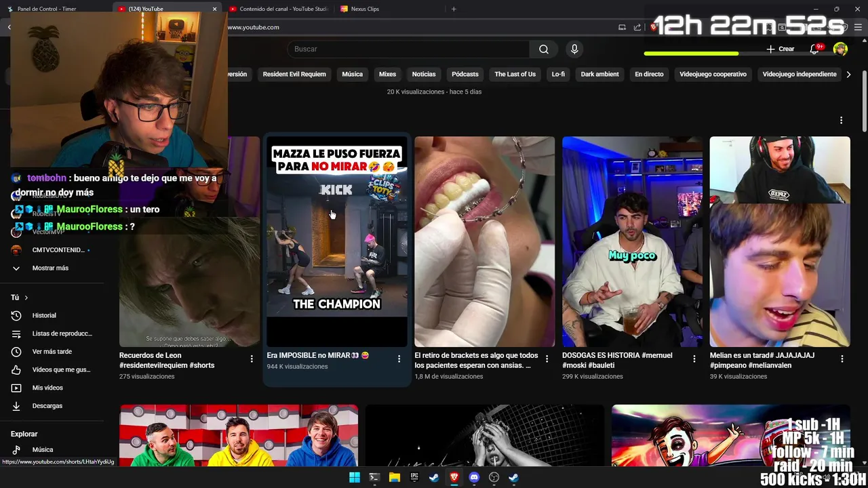
Task: Select the Lo-fi filter chip
Action: coord(558,75)
